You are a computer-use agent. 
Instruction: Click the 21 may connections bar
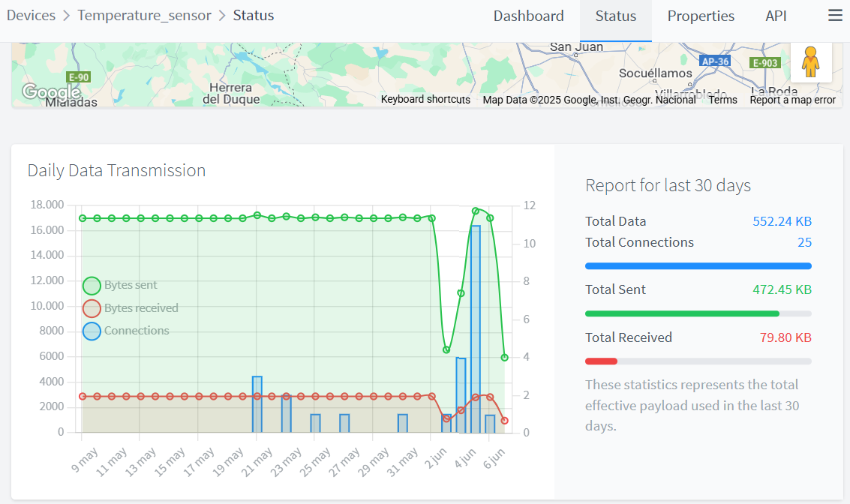click(257, 404)
